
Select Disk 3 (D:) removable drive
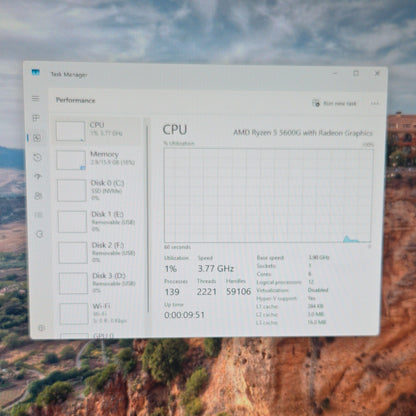101,283
